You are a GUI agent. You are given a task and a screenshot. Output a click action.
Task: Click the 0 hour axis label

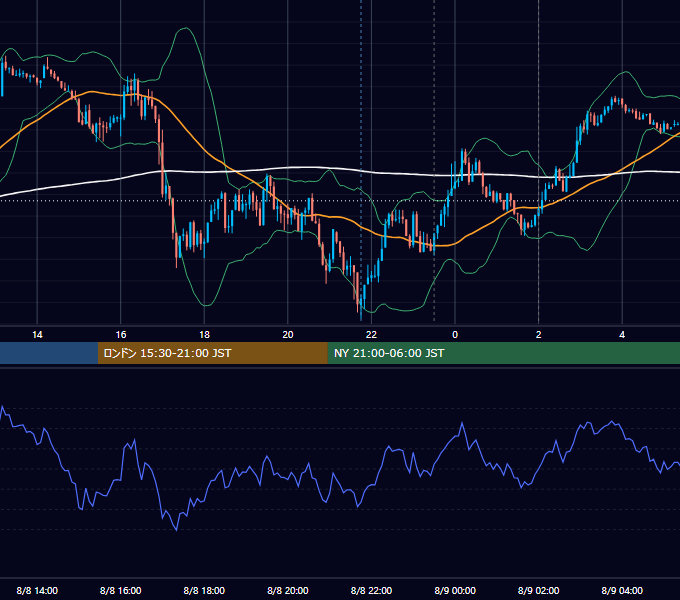coord(455,335)
